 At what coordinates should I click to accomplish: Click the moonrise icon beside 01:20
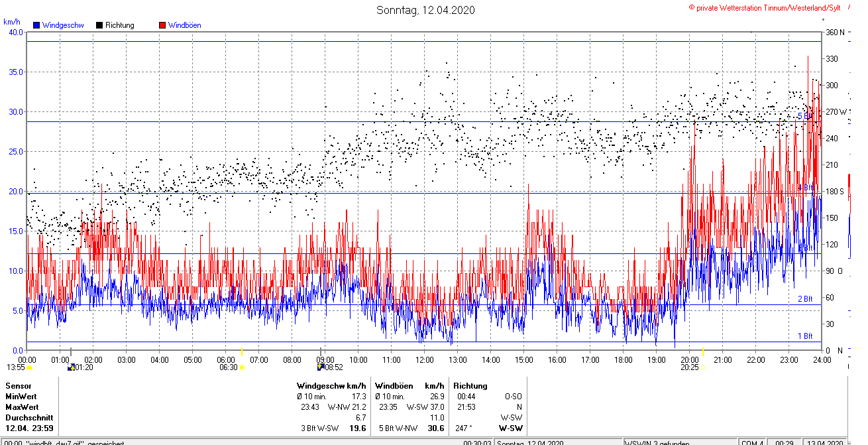[x=71, y=367]
